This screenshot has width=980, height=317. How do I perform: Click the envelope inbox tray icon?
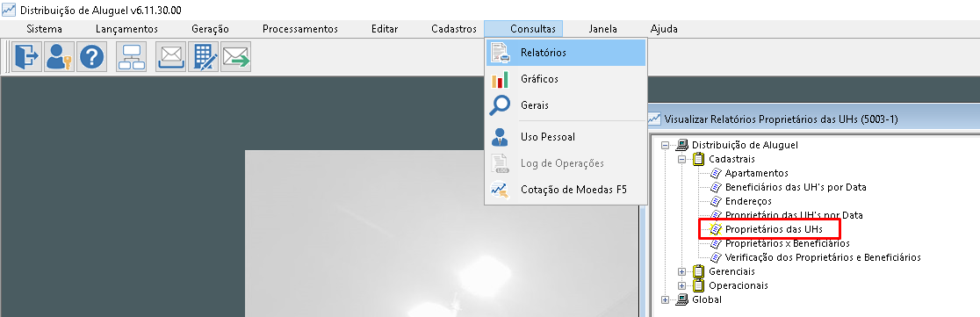[170, 57]
